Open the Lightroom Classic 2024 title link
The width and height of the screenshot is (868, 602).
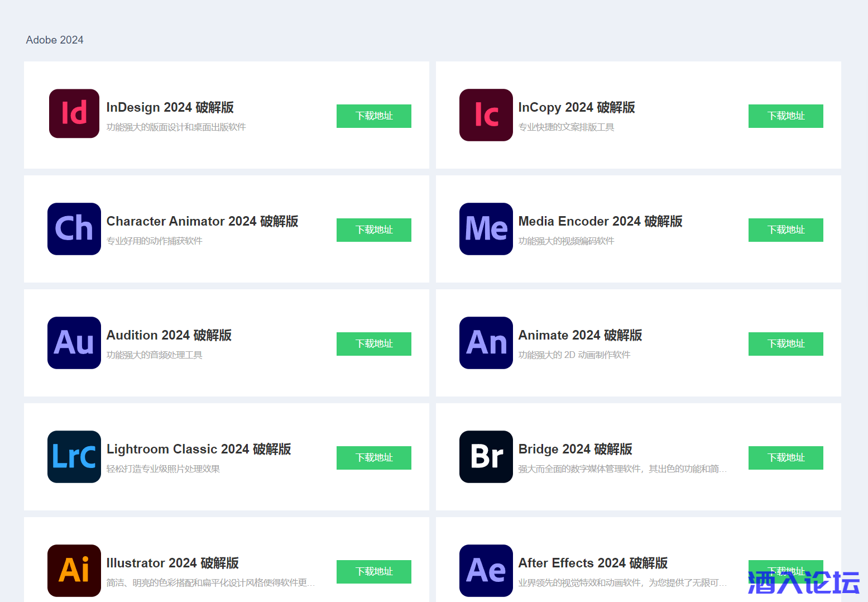pyautogui.click(x=199, y=449)
